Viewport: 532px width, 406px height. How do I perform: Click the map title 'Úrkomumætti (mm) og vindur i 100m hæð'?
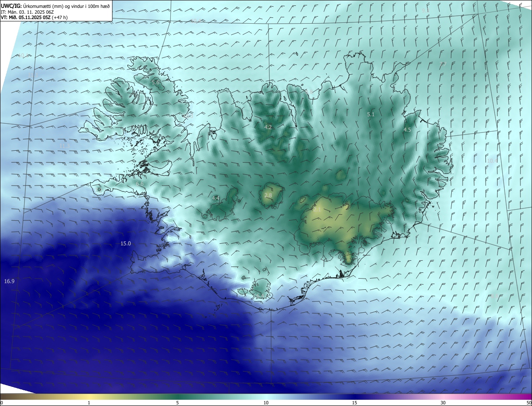point(66,6)
